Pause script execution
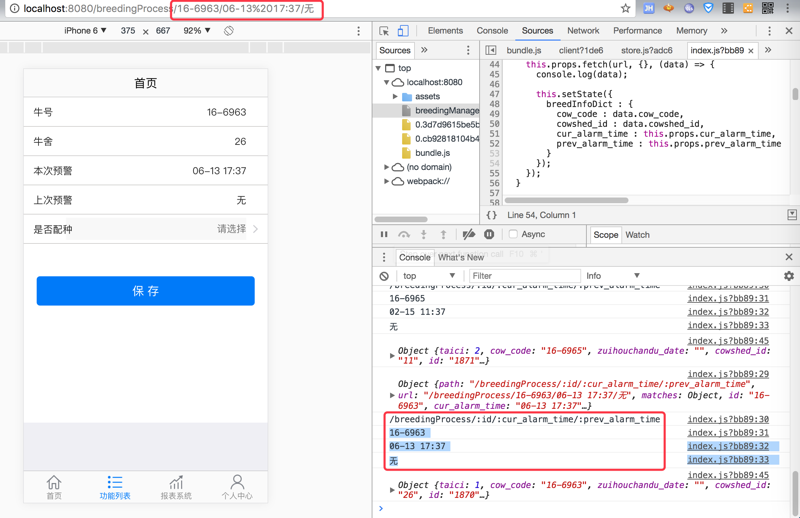Screen dimensions: 800x518 pos(384,234)
